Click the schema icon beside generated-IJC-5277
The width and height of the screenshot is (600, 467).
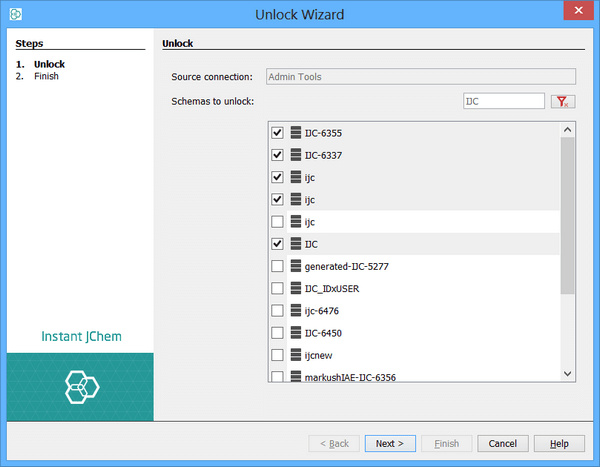click(x=296, y=266)
